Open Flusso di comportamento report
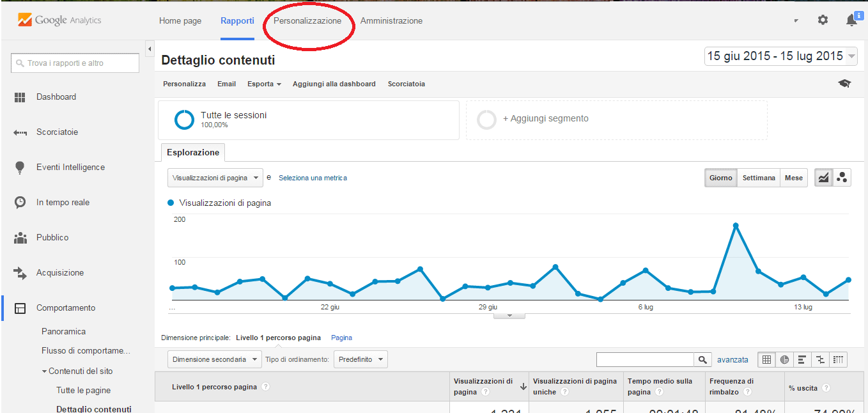Viewport: 868px width, 413px height. [86, 351]
